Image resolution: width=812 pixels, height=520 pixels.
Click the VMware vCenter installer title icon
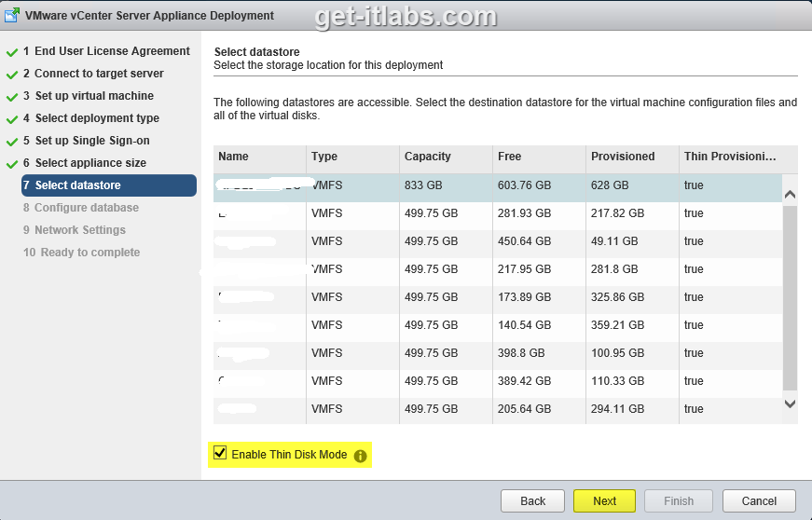11,15
